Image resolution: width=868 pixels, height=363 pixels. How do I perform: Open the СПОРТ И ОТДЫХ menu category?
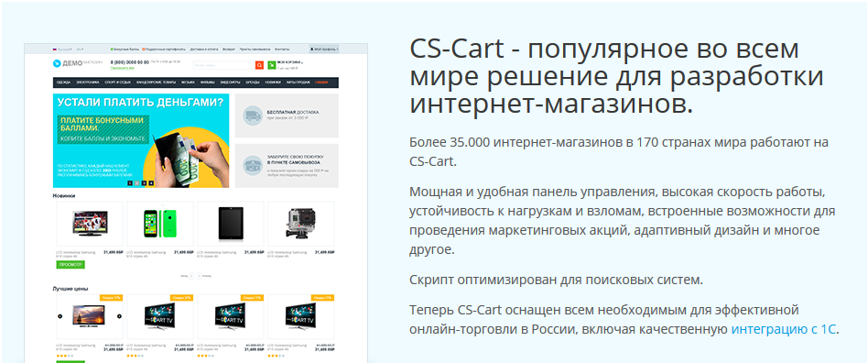117,82
